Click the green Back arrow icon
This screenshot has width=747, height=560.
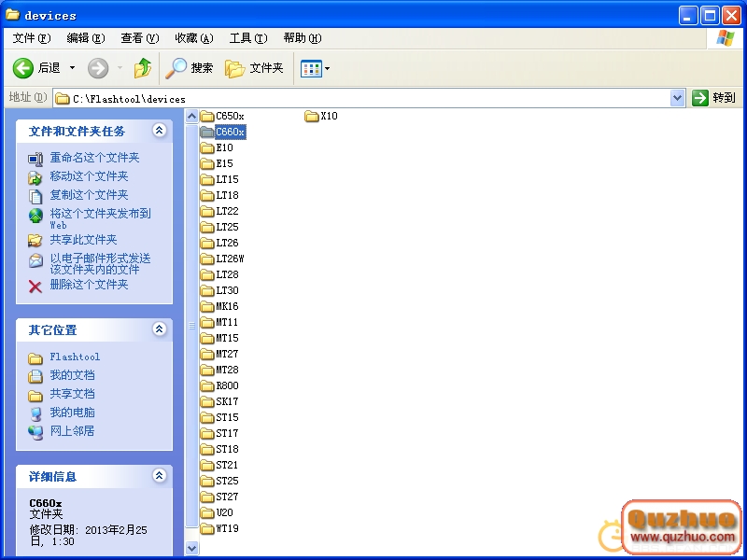22,68
